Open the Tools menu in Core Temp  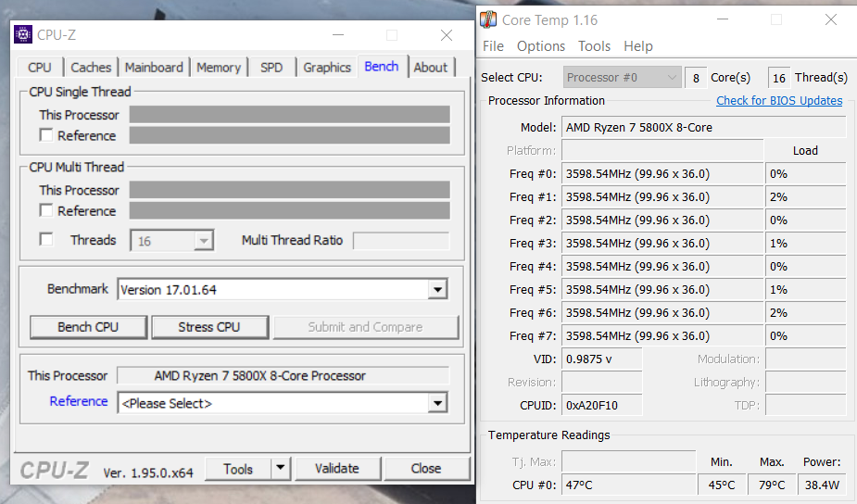[594, 46]
